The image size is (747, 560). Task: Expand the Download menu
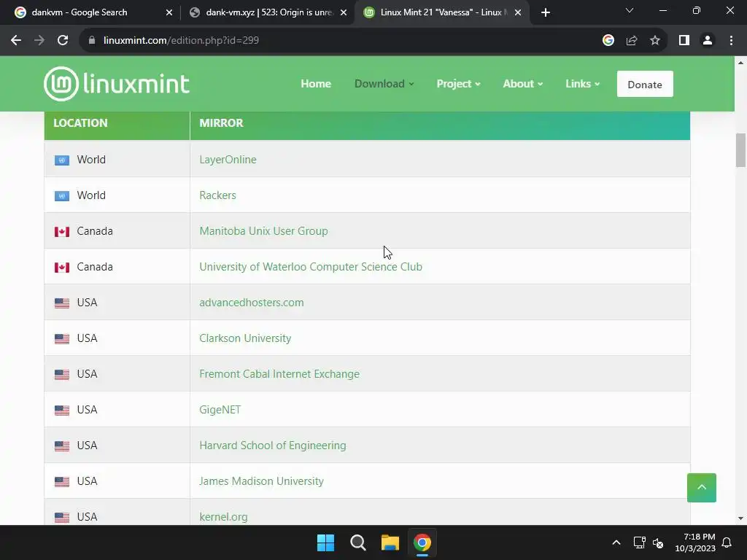(384, 84)
